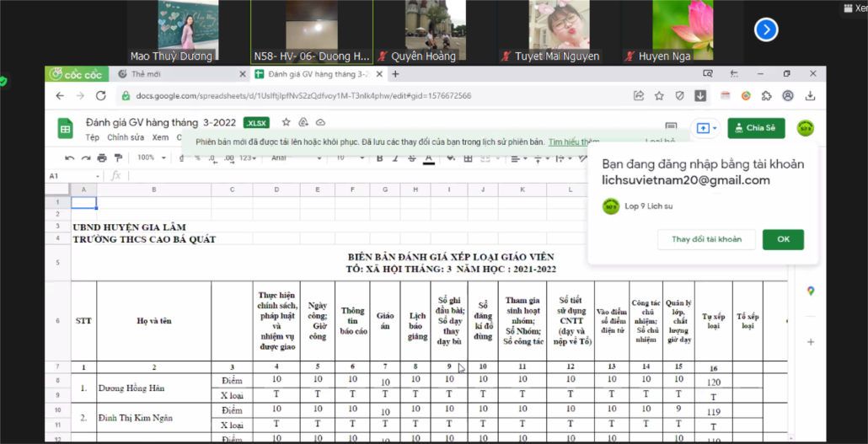Open the 123 number format dropdown
Image resolution: width=868 pixels, height=444 pixels.
pyautogui.click(x=249, y=158)
